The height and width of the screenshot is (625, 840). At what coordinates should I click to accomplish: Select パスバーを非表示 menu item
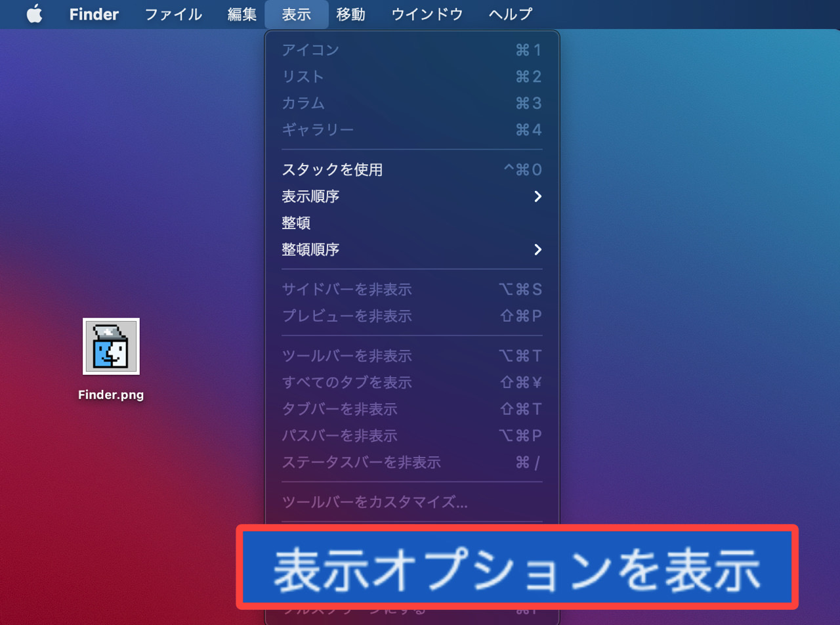412,436
